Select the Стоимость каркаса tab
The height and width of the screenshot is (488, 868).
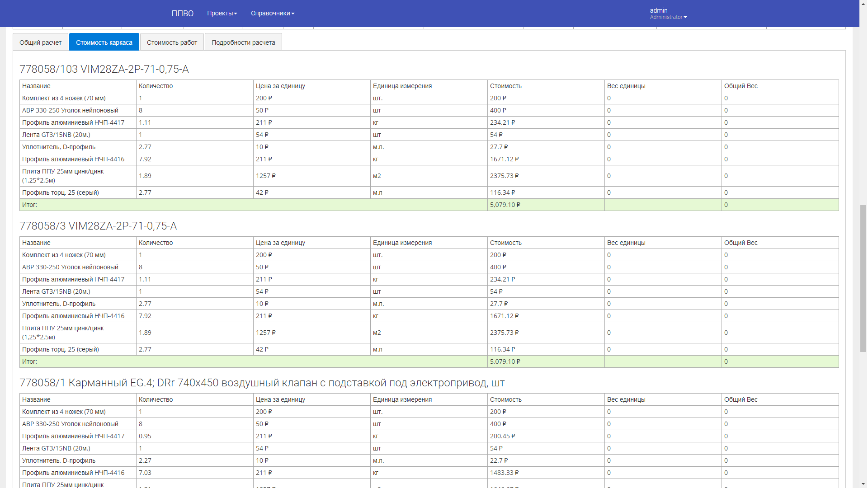click(x=104, y=42)
